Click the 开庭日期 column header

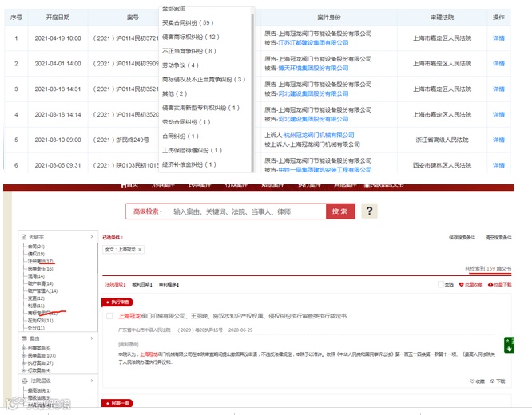tap(58, 18)
